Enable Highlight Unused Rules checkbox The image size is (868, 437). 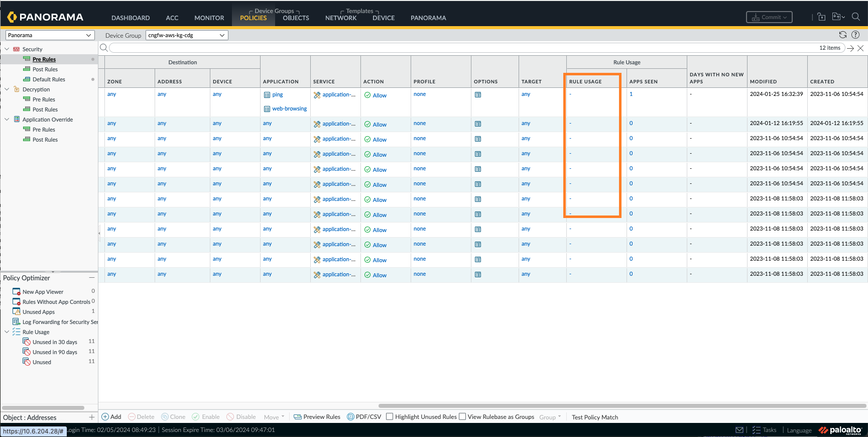(390, 416)
